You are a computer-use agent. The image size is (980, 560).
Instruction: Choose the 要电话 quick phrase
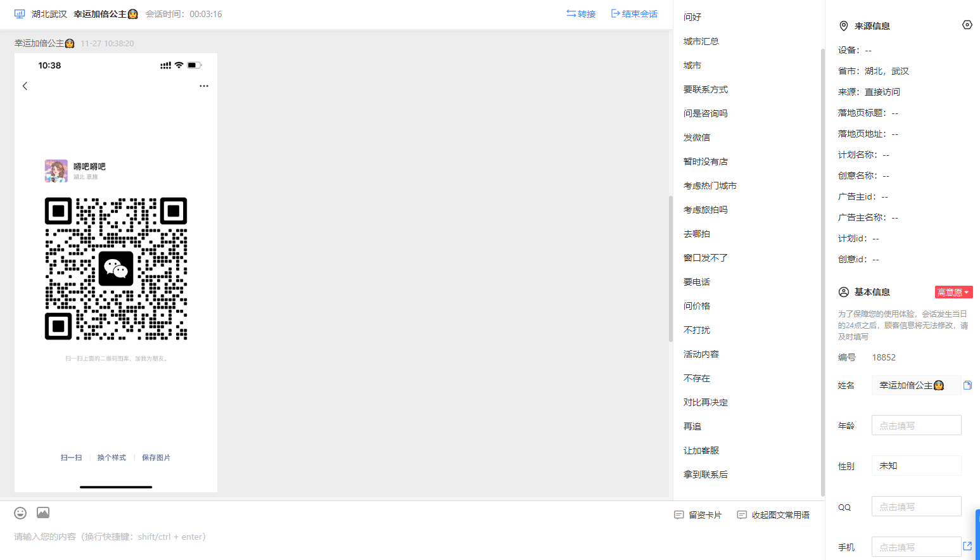point(697,282)
